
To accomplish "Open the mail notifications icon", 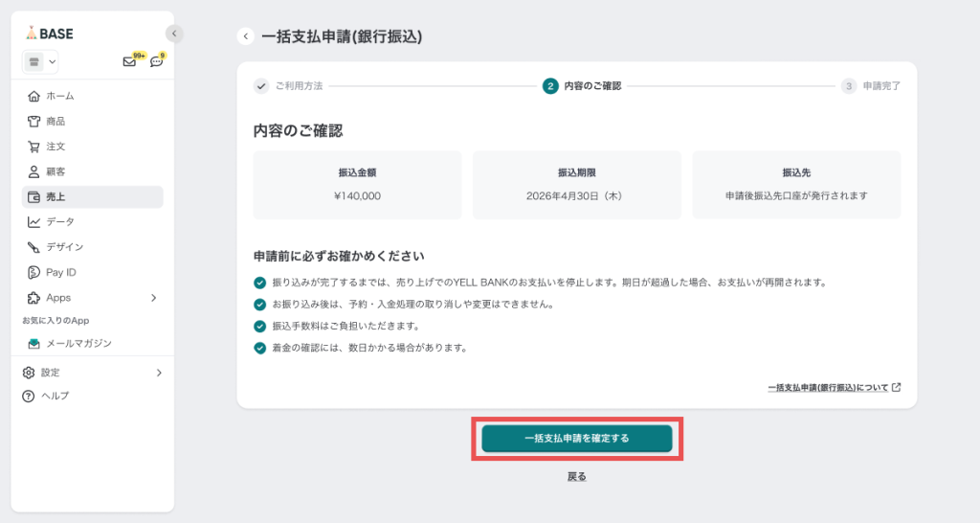I will [129, 61].
